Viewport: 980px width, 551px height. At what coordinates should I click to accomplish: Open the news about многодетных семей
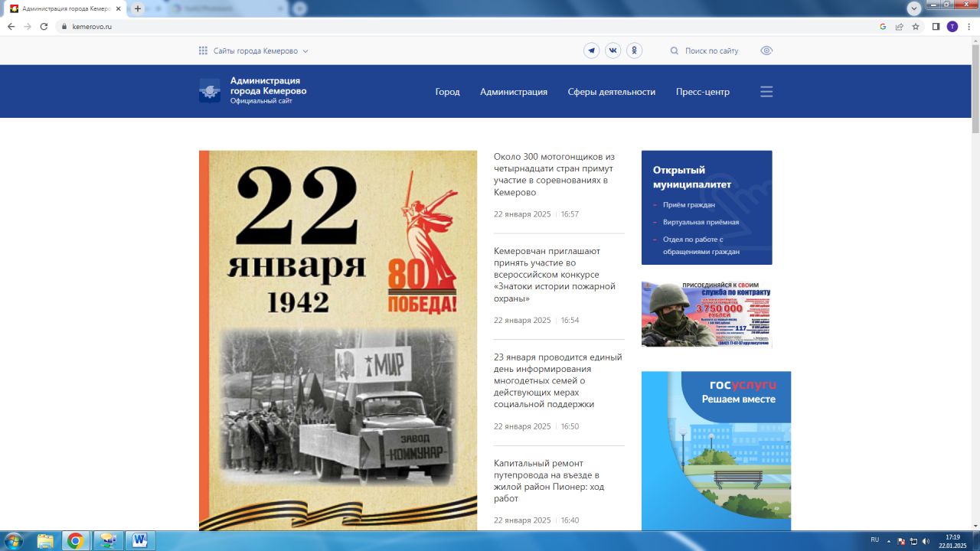[x=558, y=380]
